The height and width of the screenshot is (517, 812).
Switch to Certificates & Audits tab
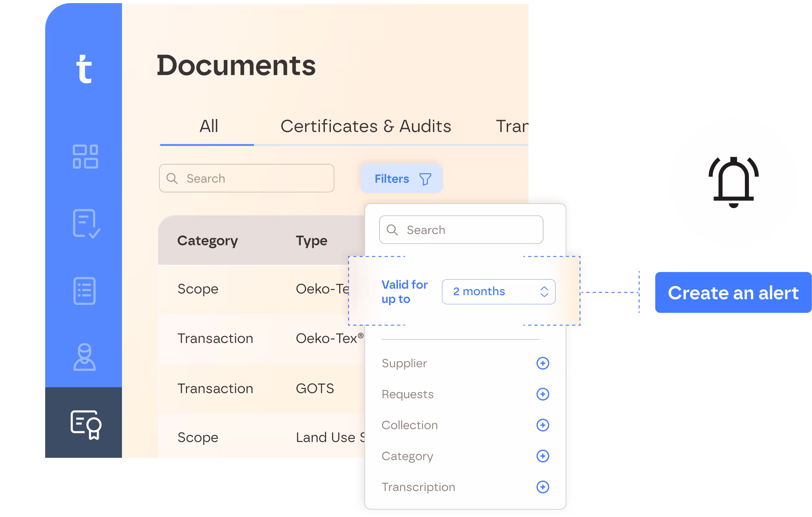[365, 127]
